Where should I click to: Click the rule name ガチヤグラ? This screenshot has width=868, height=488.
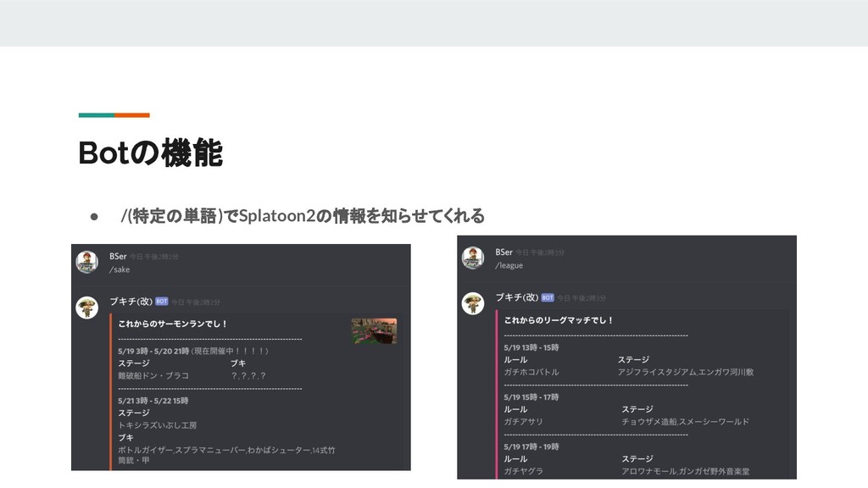coord(523,471)
